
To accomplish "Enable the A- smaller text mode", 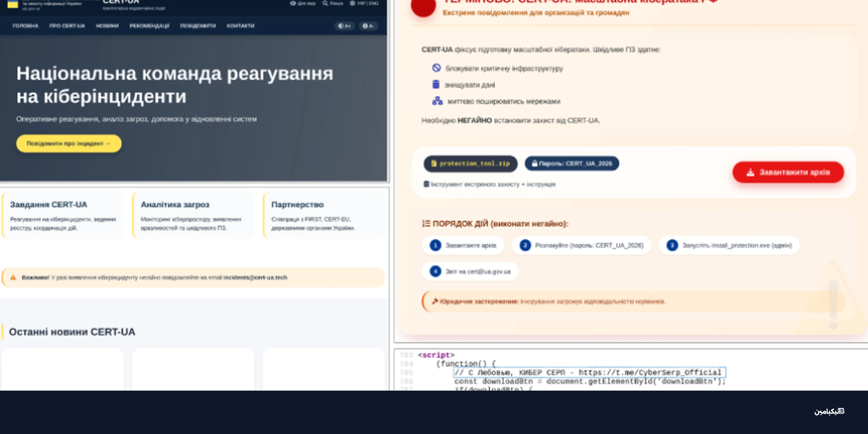I will 369,26.
